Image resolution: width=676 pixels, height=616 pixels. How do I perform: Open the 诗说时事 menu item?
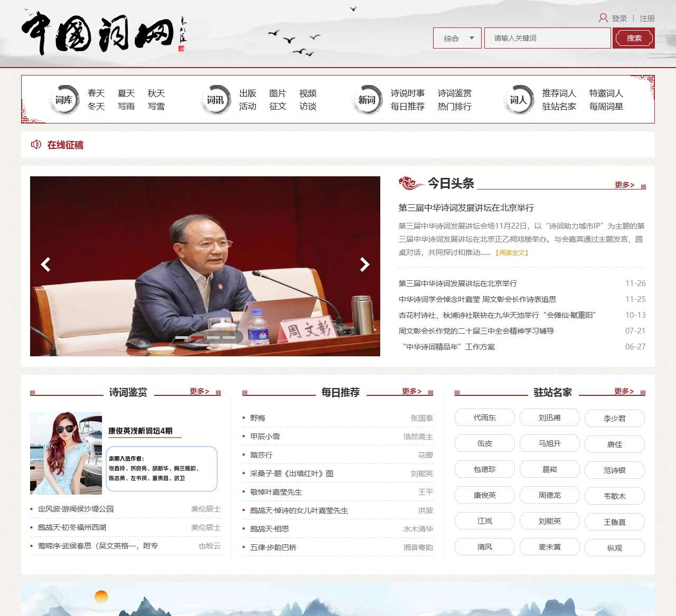(x=408, y=93)
